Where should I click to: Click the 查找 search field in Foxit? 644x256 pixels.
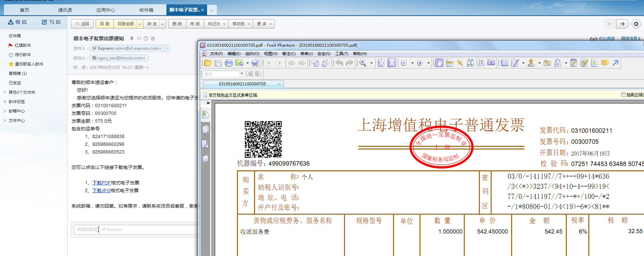pos(221,74)
